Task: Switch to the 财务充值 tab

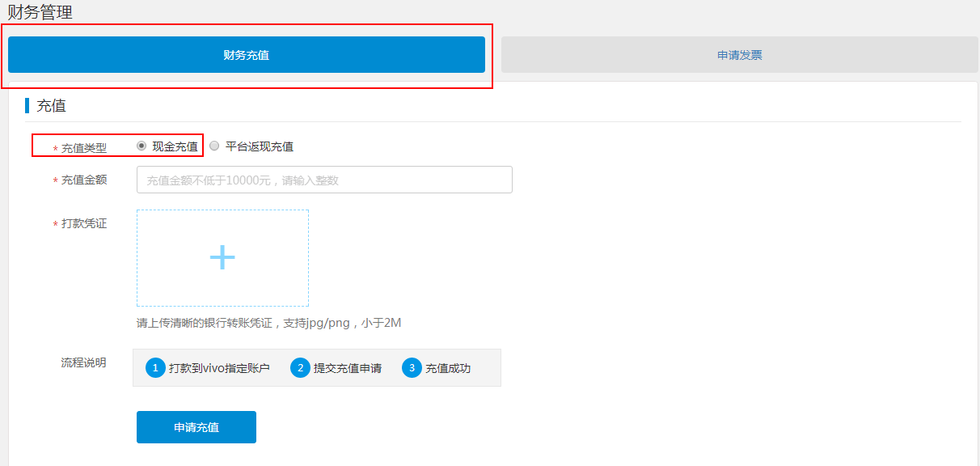Action: (x=247, y=53)
